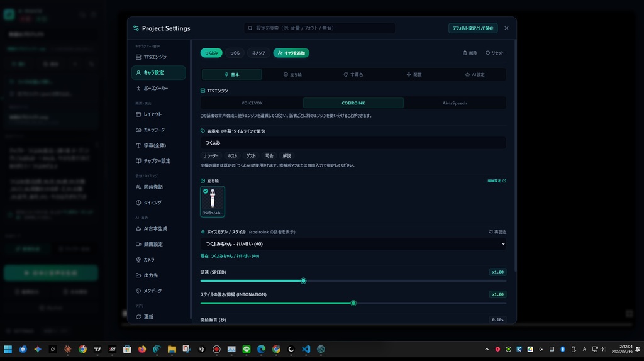This screenshot has width=644, height=361.
Task: Apply the ホスト name suggestion
Action: (233, 156)
